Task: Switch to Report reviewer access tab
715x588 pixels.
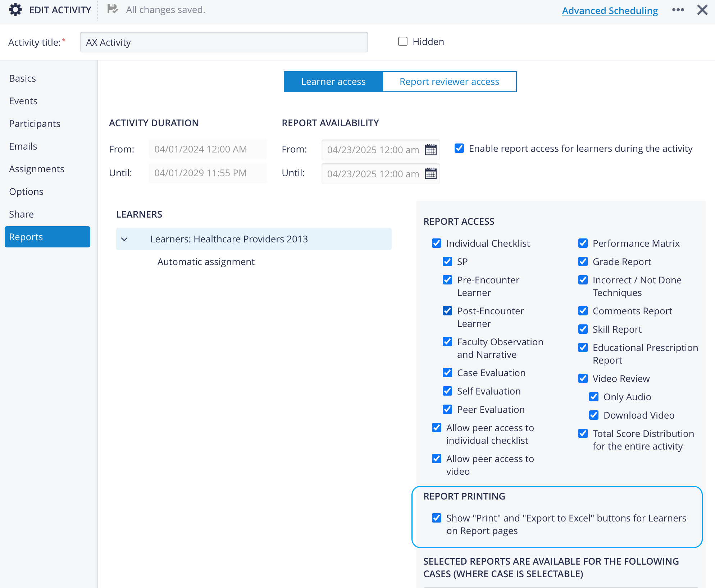Action: tap(450, 82)
